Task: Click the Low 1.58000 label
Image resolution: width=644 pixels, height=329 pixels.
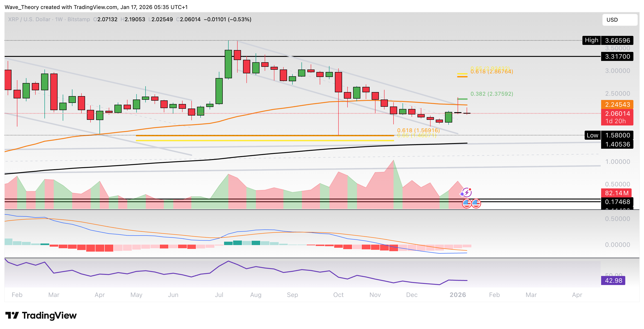Action: click(x=609, y=135)
